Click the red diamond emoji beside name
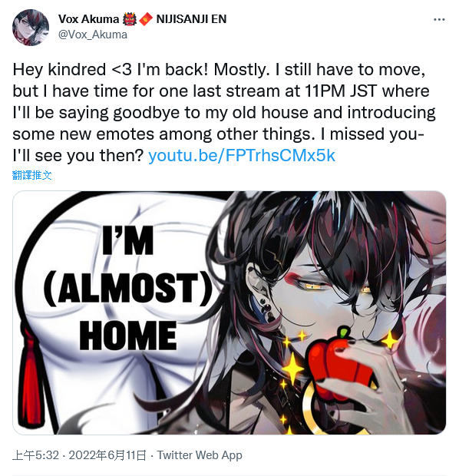The height and width of the screenshot is (476, 459). pyautogui.click(x=146, y=19)
